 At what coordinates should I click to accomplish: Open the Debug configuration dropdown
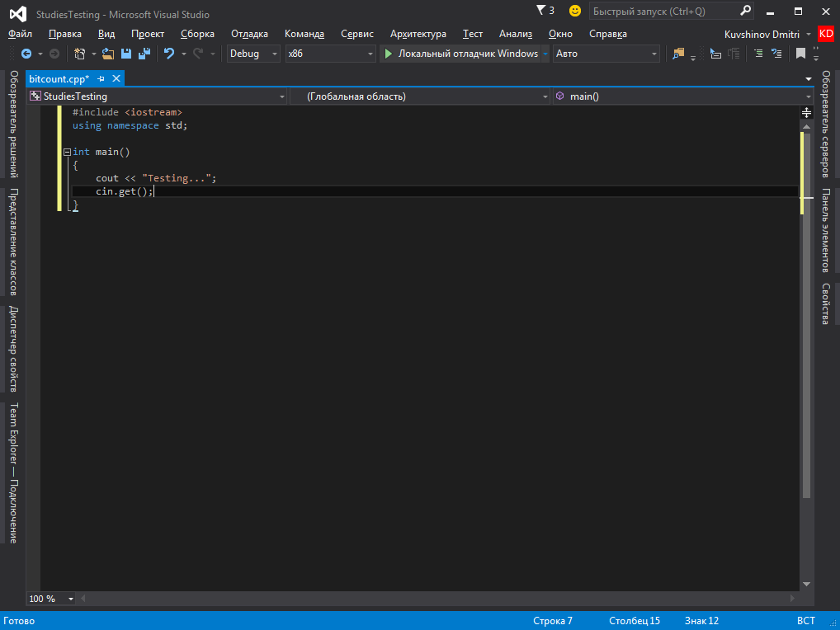pos(254,54)
